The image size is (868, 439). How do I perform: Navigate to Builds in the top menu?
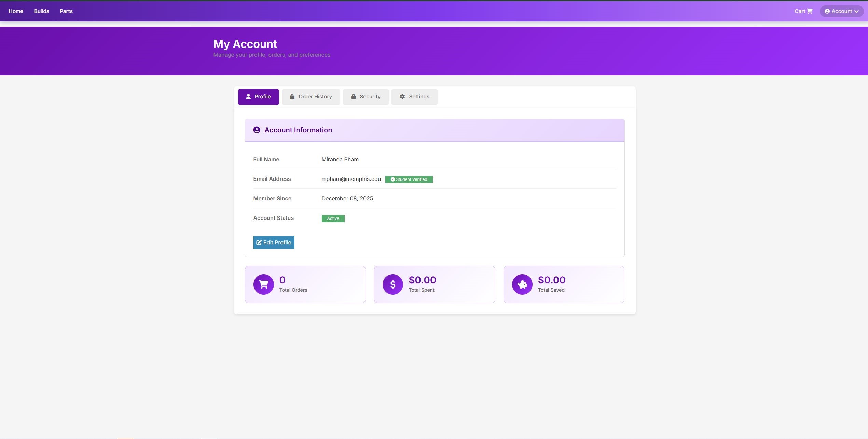tap(41, 11)
